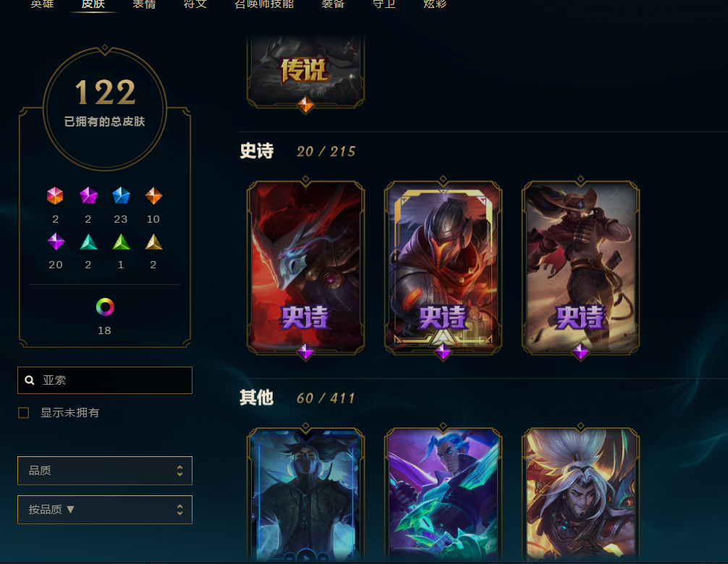
Task: Expand the 按品质 sort dropdown
Action: pos(105,510)
